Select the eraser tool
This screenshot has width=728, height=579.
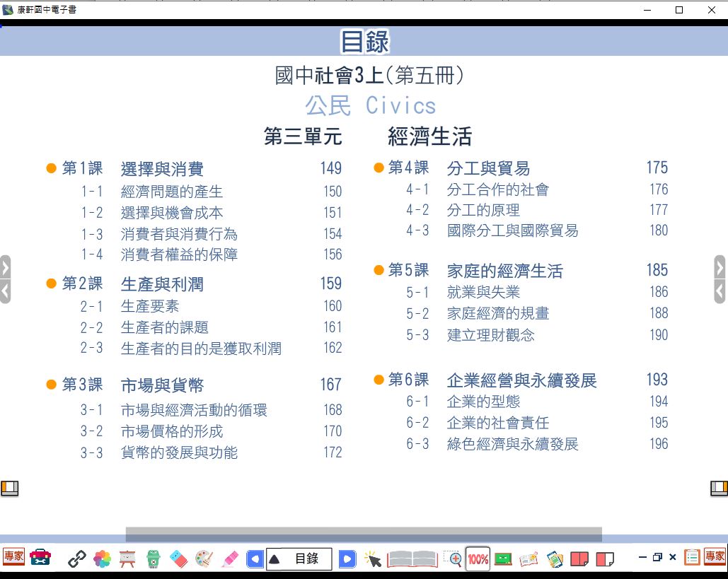178,558
